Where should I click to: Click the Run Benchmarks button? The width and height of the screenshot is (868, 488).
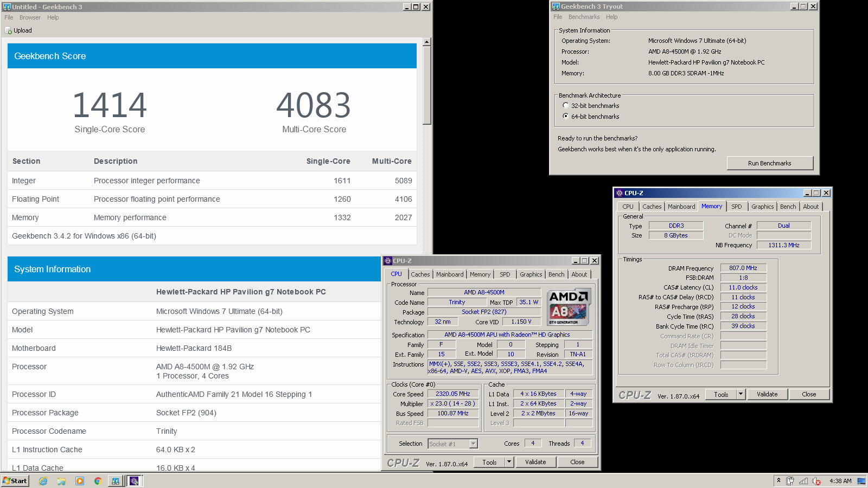tap(769, 163)
